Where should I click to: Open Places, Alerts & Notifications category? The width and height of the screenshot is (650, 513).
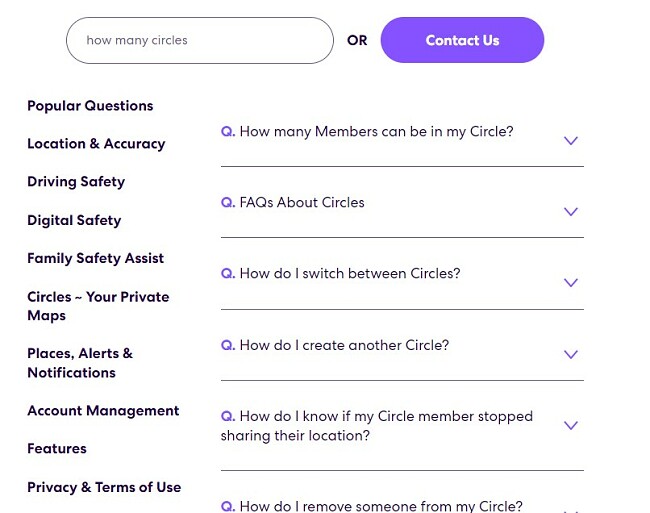80,363
